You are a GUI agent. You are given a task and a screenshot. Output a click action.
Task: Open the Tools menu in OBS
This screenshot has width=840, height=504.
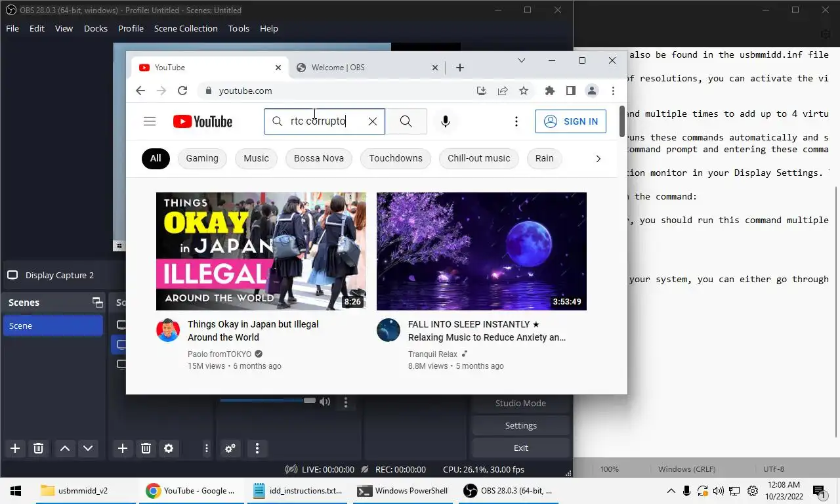(x=239, y=28)
